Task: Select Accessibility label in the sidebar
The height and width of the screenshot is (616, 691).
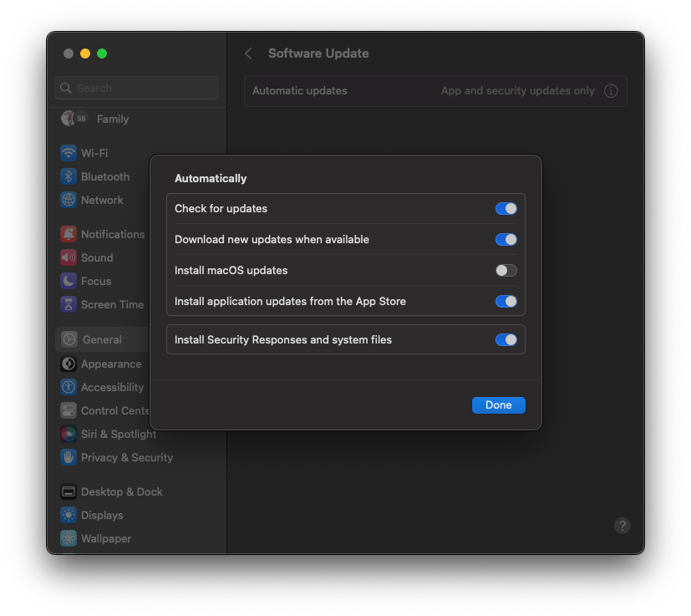Action: [x=112, y=387]
